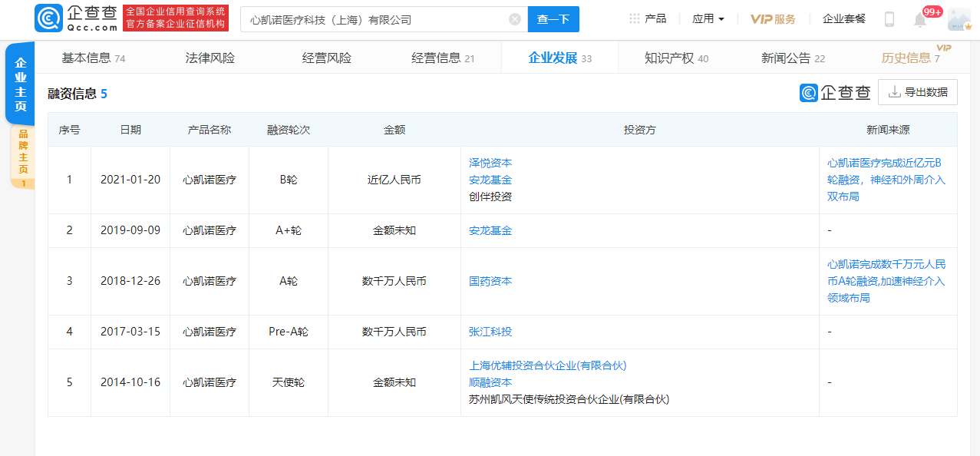Switch to 历史信息 tab
Image resolution: width=980 pixels, height=456 pixels.
[x=910, y=58]
